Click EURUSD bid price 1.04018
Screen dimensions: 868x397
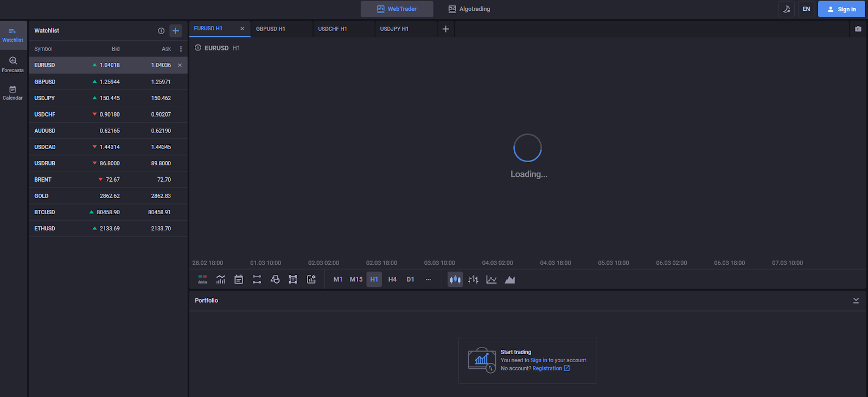click(x=110, y=65)
